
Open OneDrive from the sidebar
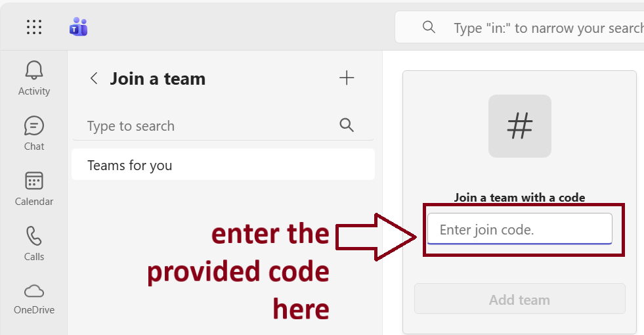(34, 299)
